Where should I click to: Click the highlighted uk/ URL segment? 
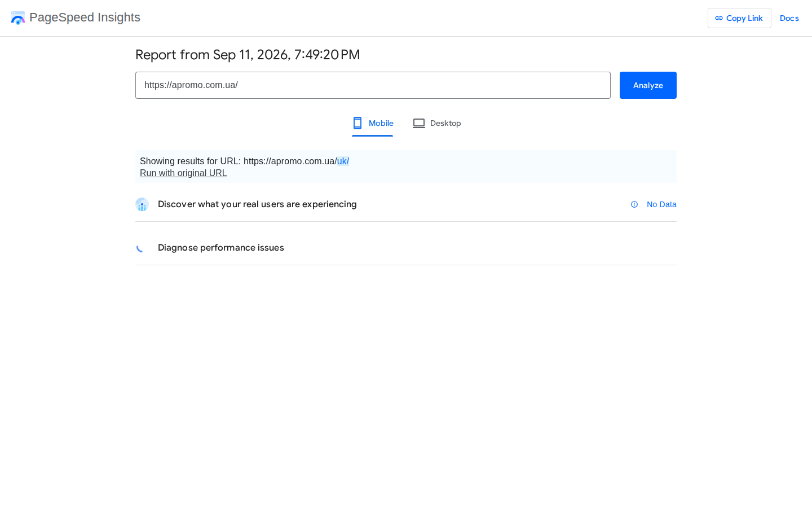tap(343, 161)
